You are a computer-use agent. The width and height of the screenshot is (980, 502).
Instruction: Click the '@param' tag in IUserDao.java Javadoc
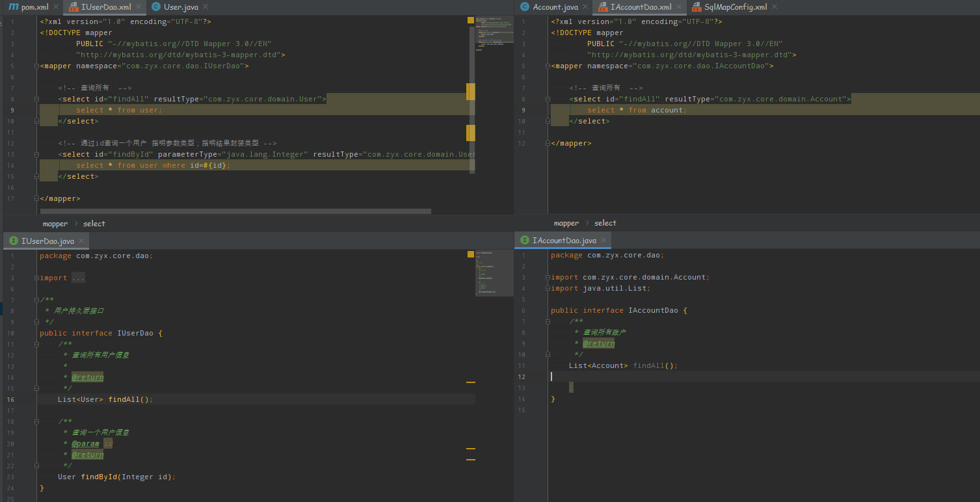pyautogui.click(x=85, y=443)
